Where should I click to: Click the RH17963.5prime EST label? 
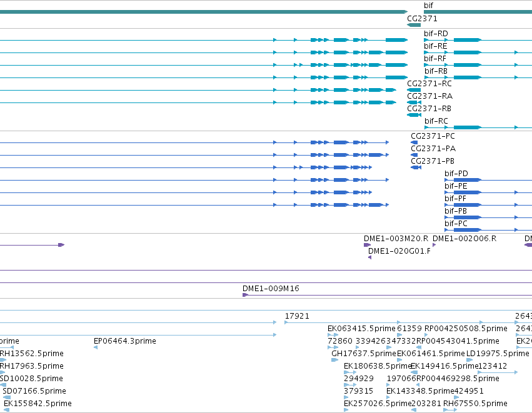[31, 366]
